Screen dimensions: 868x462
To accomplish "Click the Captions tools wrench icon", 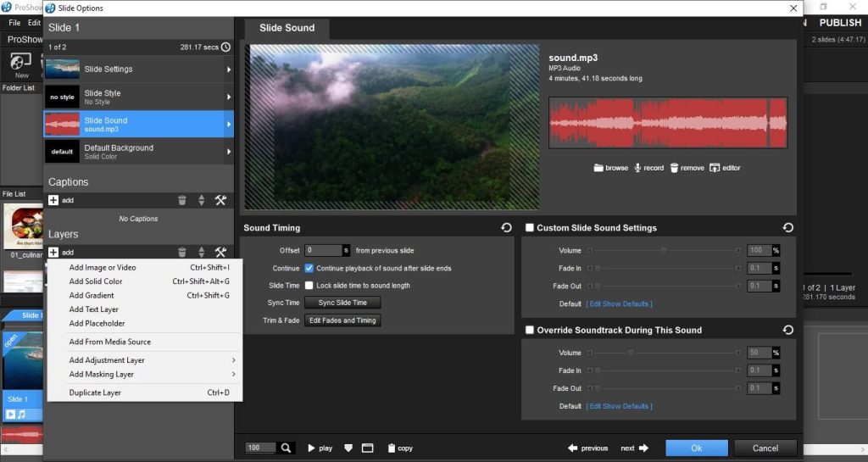I will pos(220,200).
